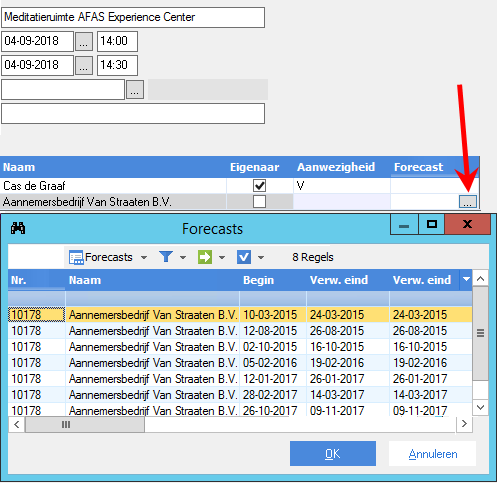Click the blue filter funnel icon
Image resolution: width=497 pixels, height=483 pixels.
(x=166, y=257)
